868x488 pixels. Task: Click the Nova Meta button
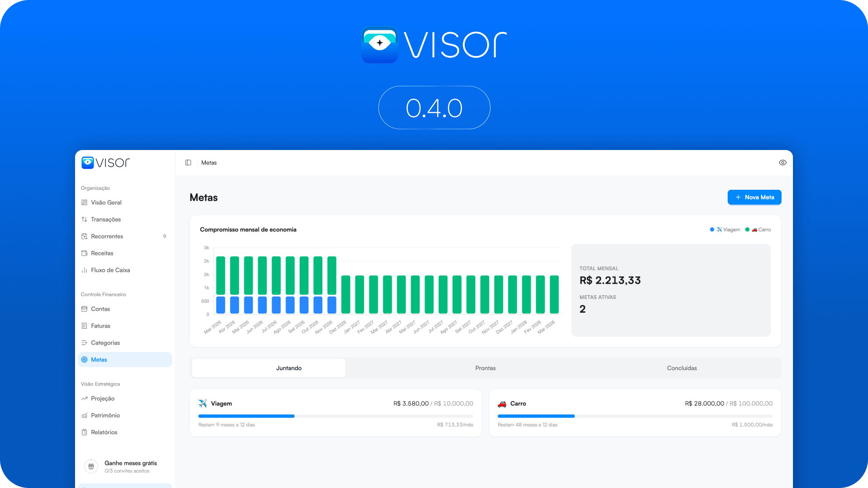[x=754, y=197]
